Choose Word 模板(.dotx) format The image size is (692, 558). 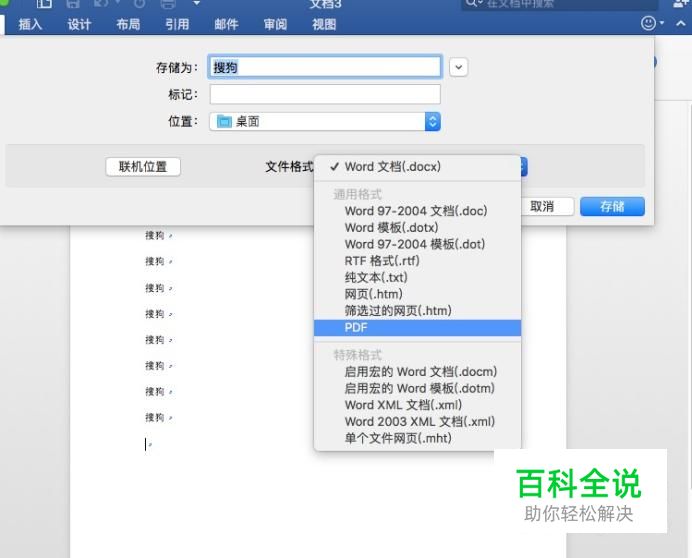417,228
